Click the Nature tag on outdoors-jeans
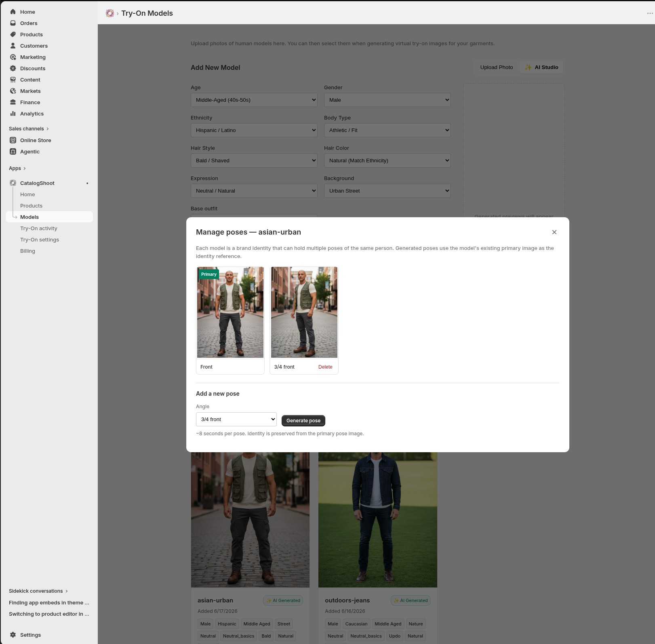 [x=416, y=624]
